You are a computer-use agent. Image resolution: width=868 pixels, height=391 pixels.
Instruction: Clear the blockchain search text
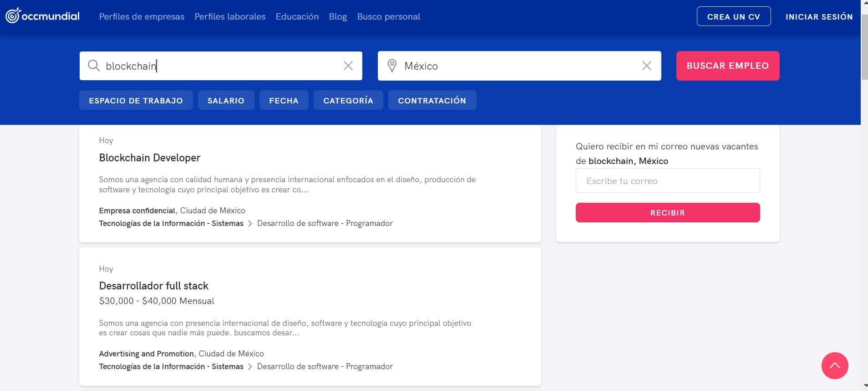348,66
